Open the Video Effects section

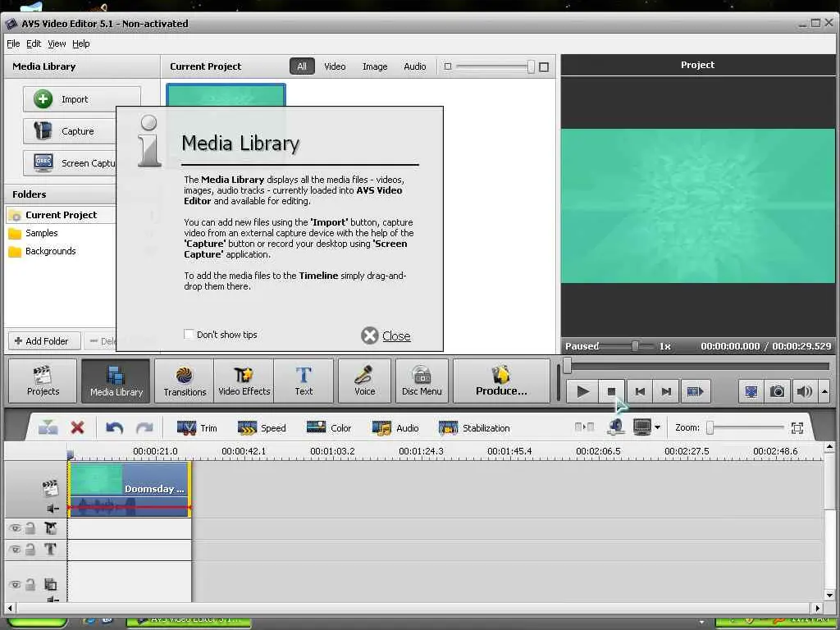(x=244, y=381)
